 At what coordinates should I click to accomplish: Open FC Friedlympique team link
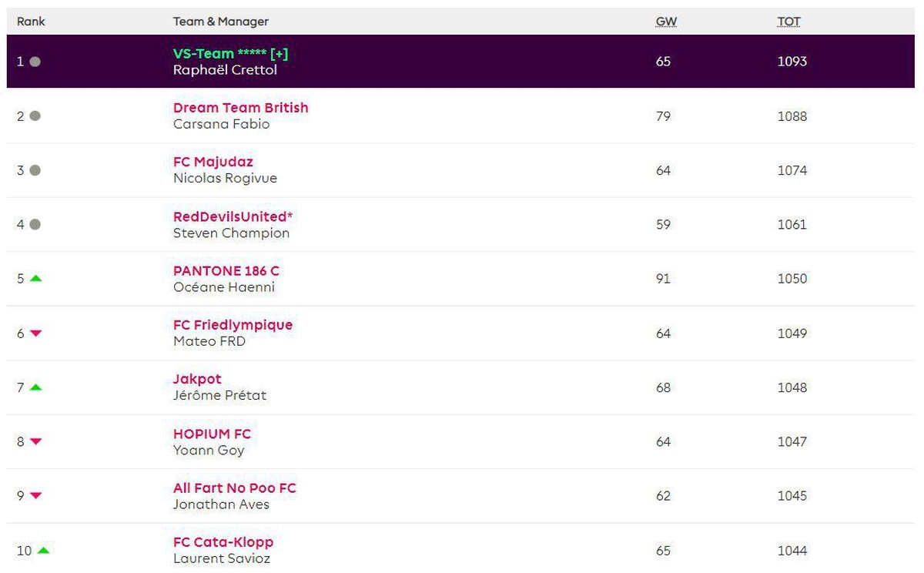(233, 325)
